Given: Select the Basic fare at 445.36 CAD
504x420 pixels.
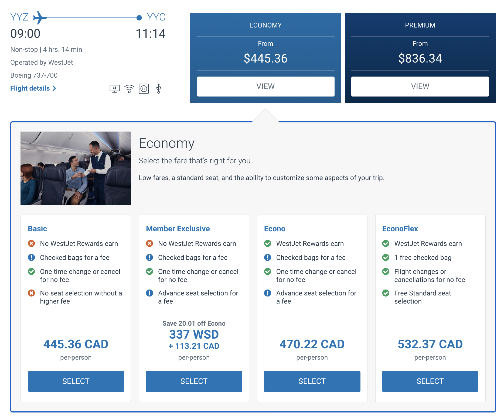Looking at the screenshot, I should pyautogui.click(x=76, y=381).
